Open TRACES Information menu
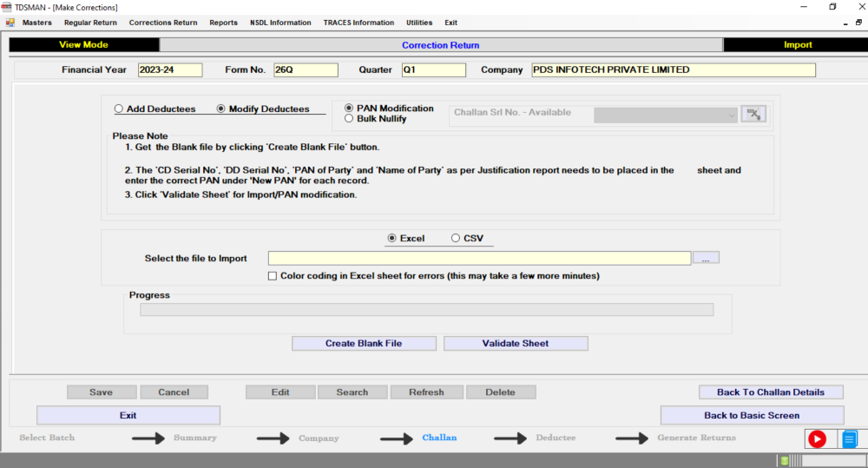868x468 pixels. tap(358, 23)
